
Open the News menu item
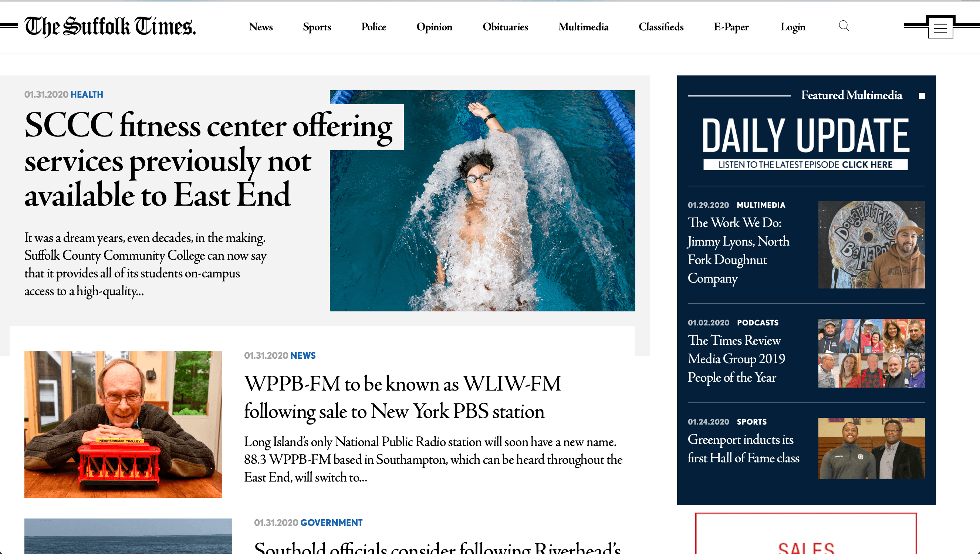click(x=261, y=27)
